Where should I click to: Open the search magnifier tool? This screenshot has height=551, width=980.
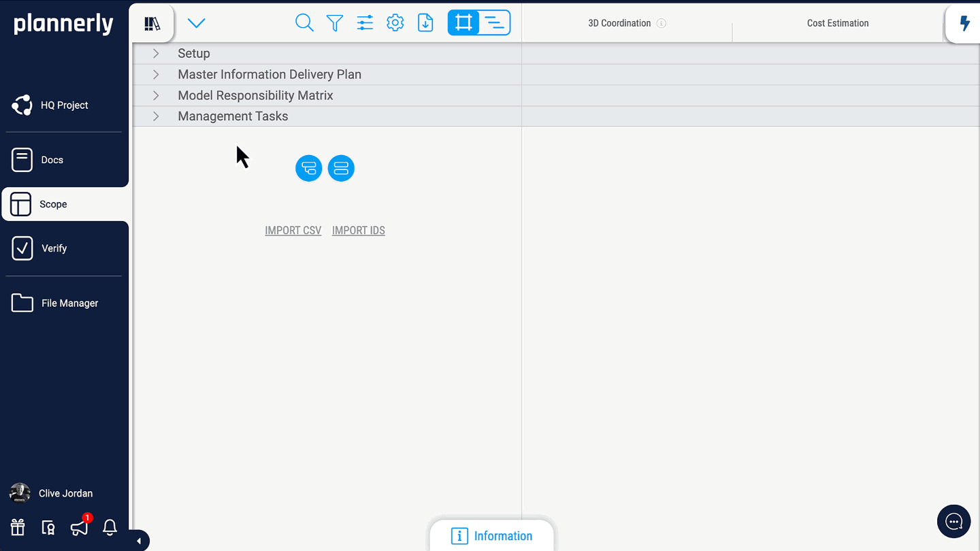[x=304, y=23]
